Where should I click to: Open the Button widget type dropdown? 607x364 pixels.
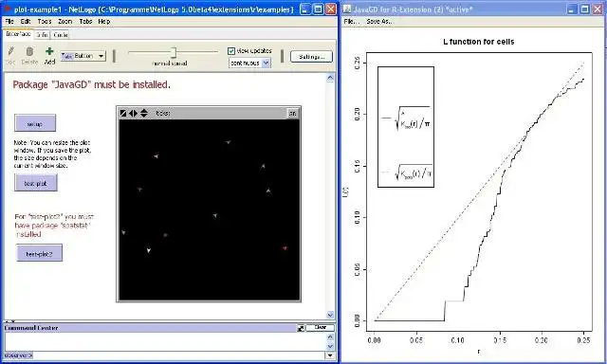83,56
